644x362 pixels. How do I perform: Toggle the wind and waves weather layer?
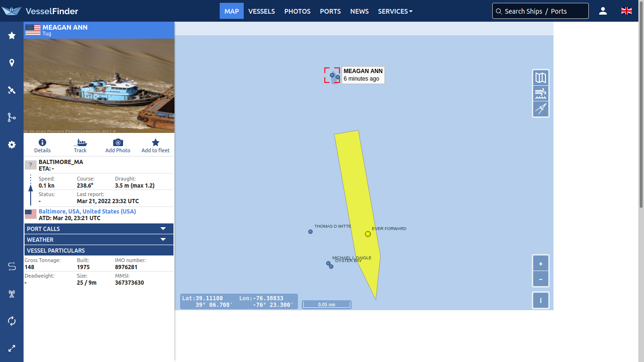541,93
